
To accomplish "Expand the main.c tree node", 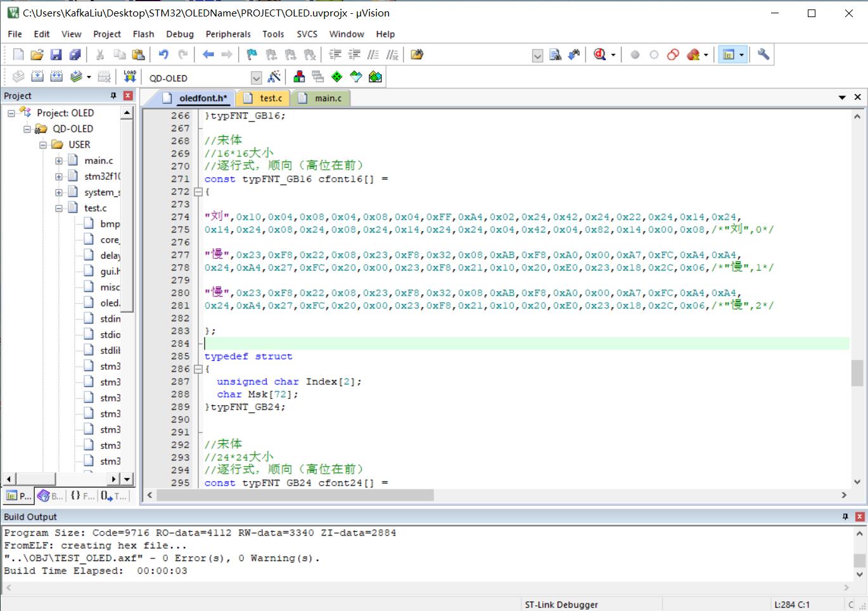I will point(59,161).
